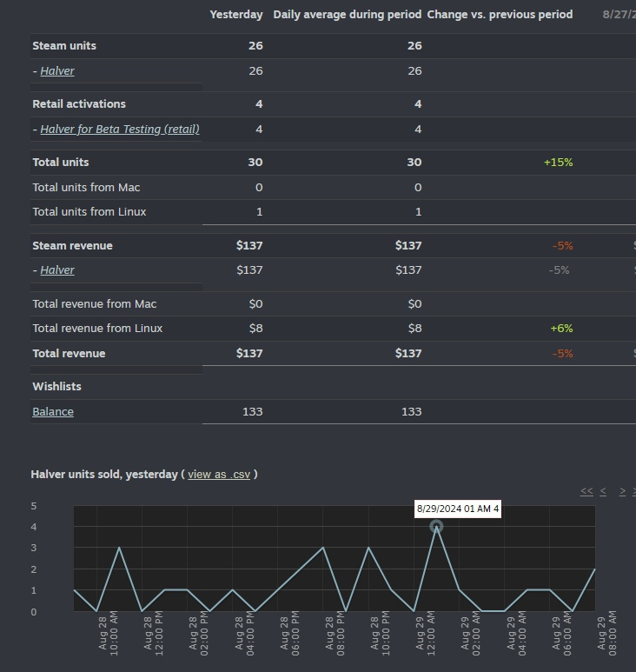Viewport: 636px width, 672px height.
Task: Click the "Halver units sold, yesterday" chart title
Action: point(104,475)
